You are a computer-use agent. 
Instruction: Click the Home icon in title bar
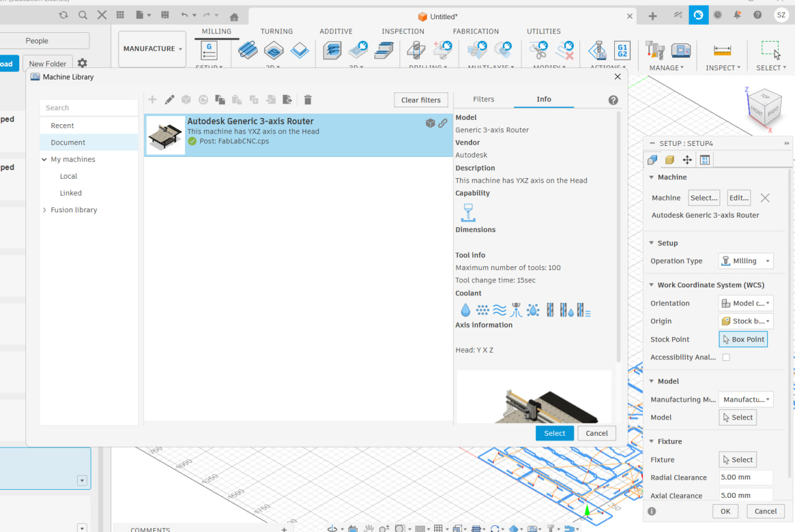click(x=234, y=17)
